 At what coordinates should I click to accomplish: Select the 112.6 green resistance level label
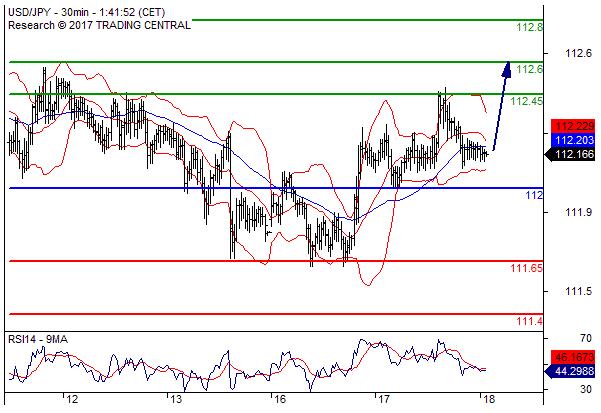[x=529, y=69]
